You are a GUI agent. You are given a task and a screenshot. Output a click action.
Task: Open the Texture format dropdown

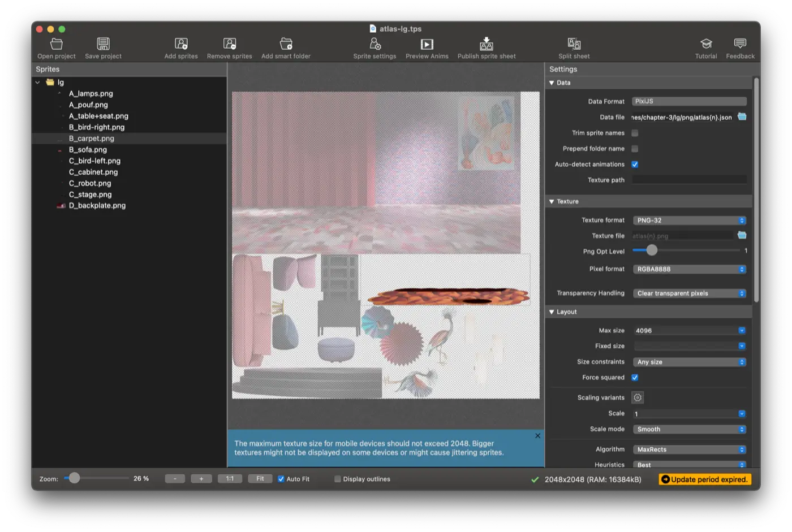pyautogui.click(x=689, y=220)
